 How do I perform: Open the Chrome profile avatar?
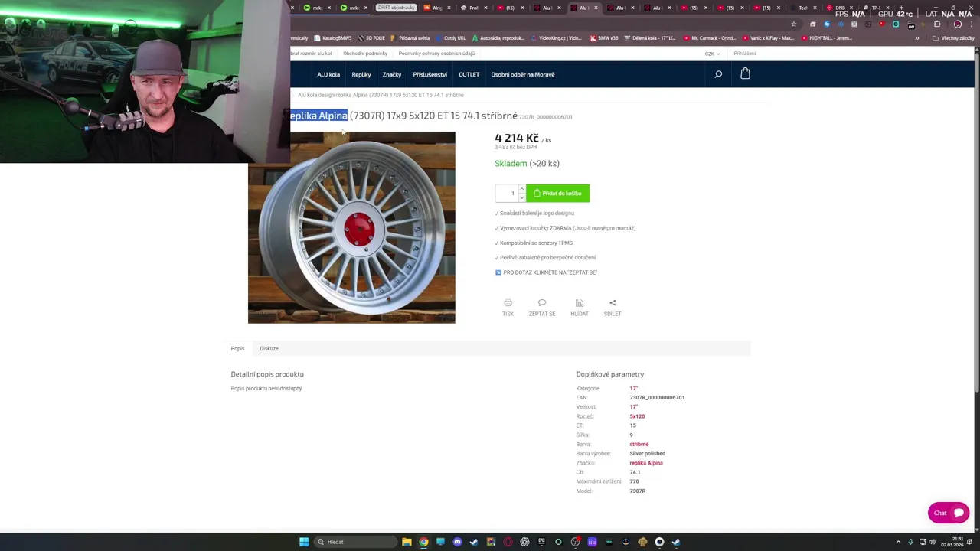(x=957, y=24)
